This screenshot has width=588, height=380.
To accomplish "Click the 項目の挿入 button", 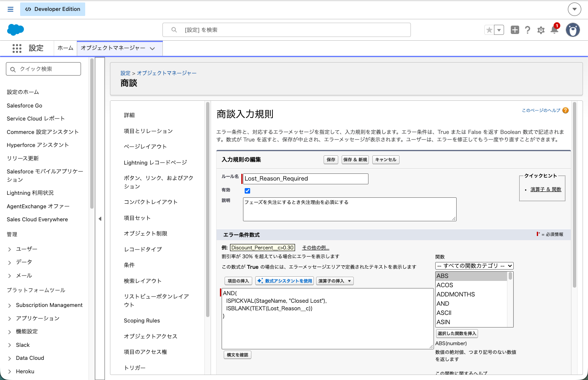I will point(238,281).
